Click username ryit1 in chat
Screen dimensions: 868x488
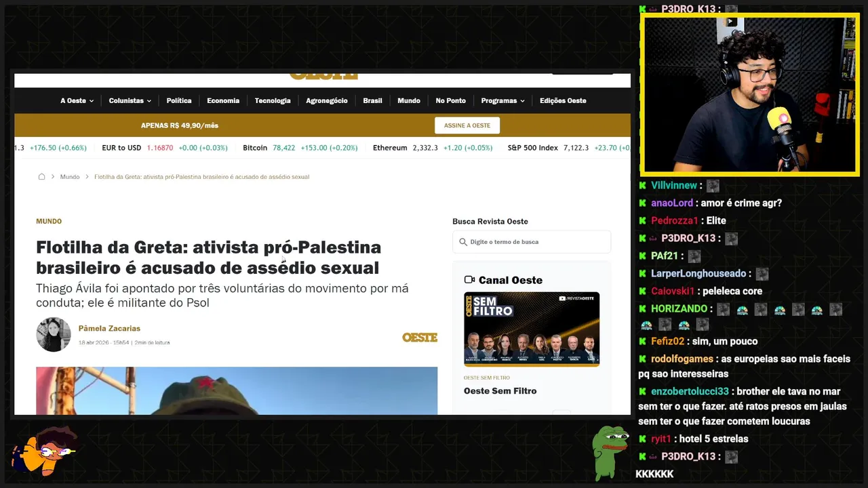661,439
